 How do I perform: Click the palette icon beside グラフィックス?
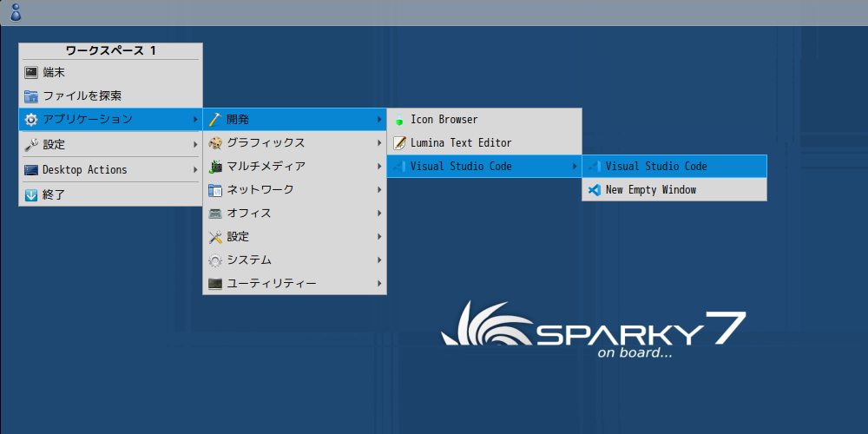tap(214, 143)
